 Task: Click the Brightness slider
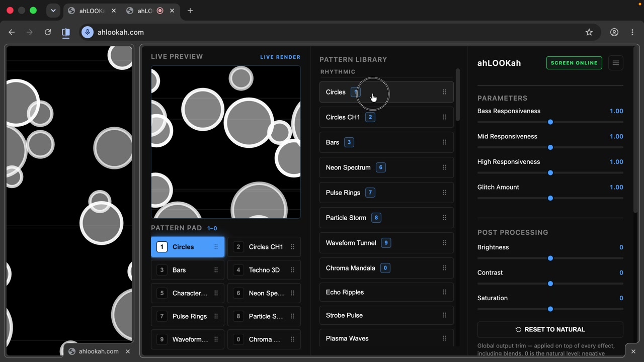tap(550, 258)
